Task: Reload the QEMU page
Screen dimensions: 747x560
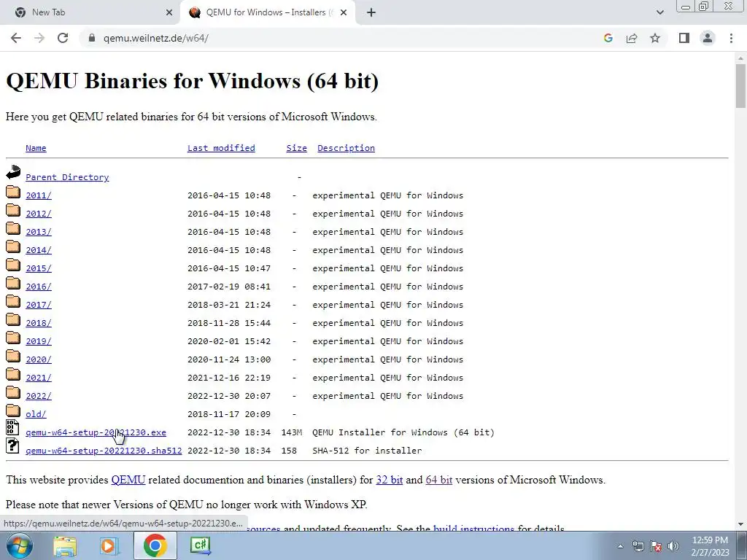Action: pos(63,38)
